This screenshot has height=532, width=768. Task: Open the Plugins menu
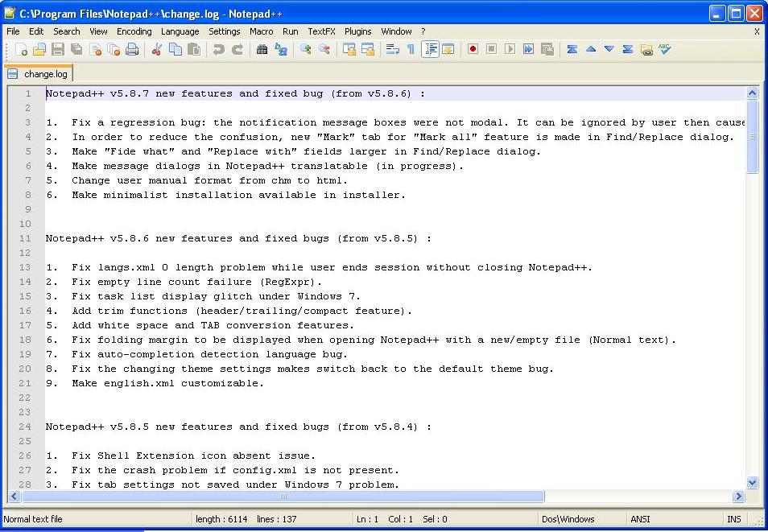[x=357, y=31]
